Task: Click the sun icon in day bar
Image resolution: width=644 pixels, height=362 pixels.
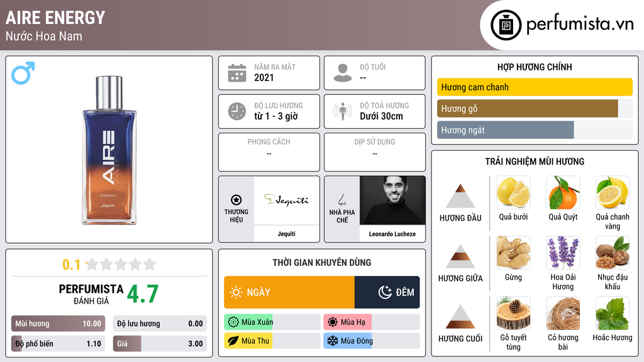Action: click(x=236, y=292)
